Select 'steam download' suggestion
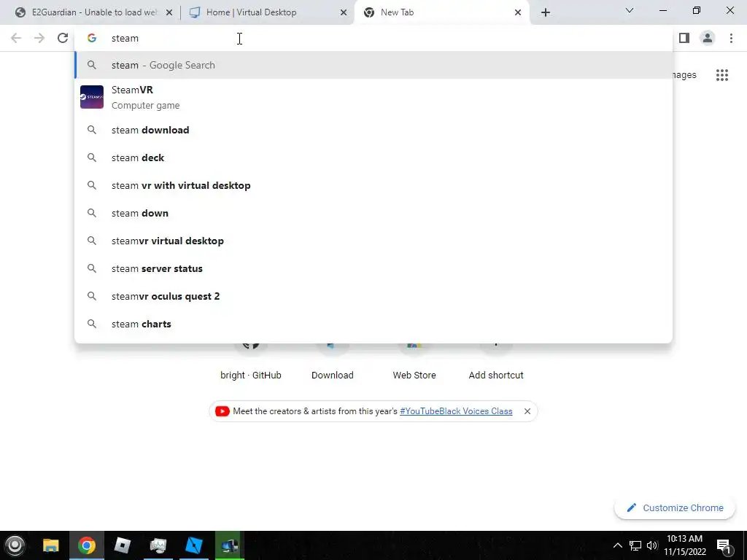747x560 pixels. coord(373,130)
